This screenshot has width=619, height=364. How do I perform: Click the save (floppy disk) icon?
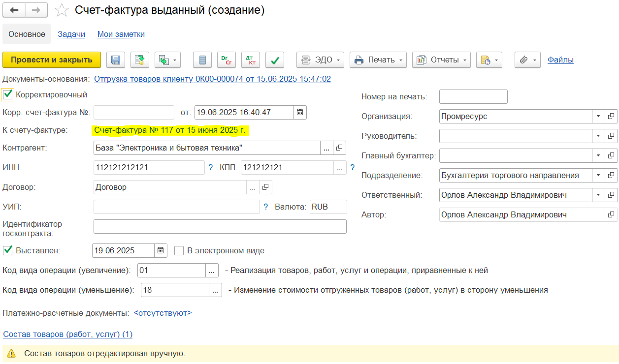pos(116,60)
